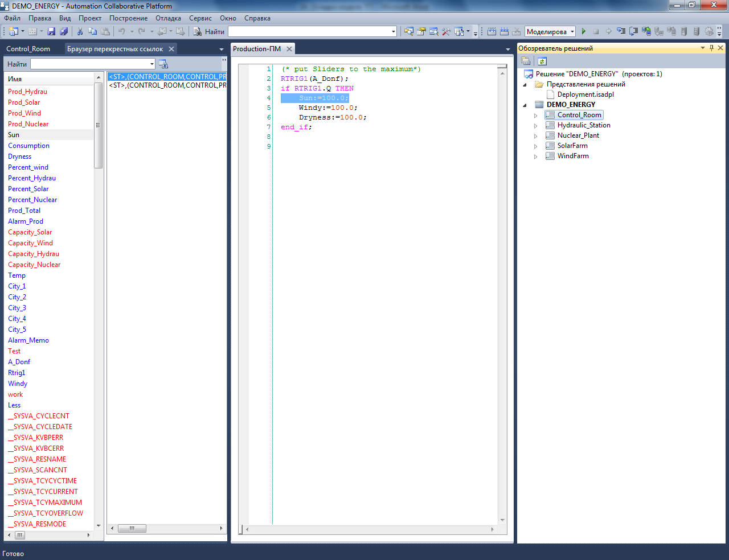
Task: Open the Файл menu
Action: [13, 18]
